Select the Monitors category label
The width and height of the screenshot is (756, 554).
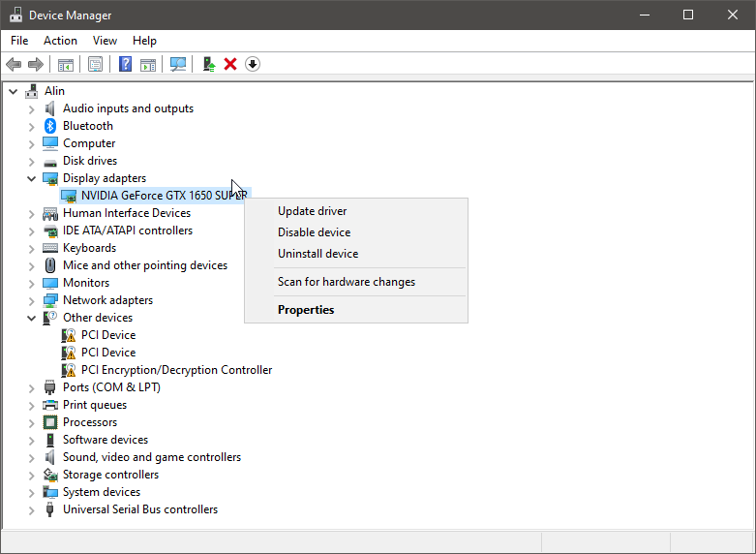click(86, 283)
